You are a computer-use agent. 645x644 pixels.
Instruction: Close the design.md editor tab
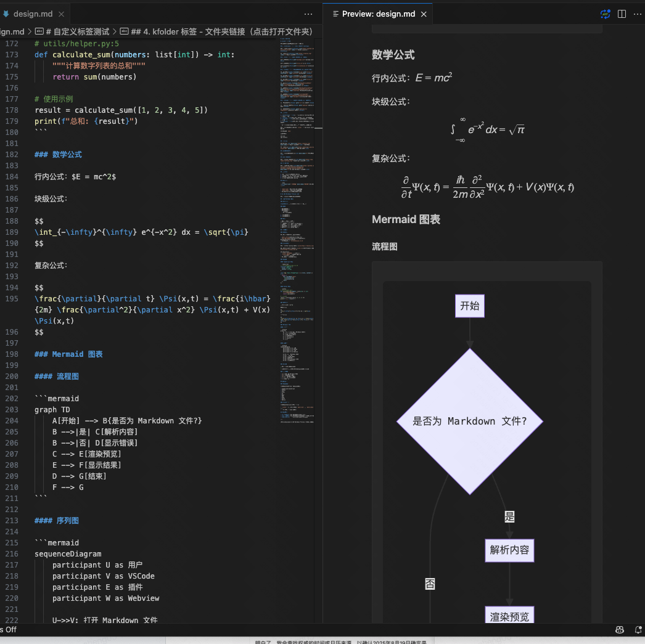click(x=61, y=14)
